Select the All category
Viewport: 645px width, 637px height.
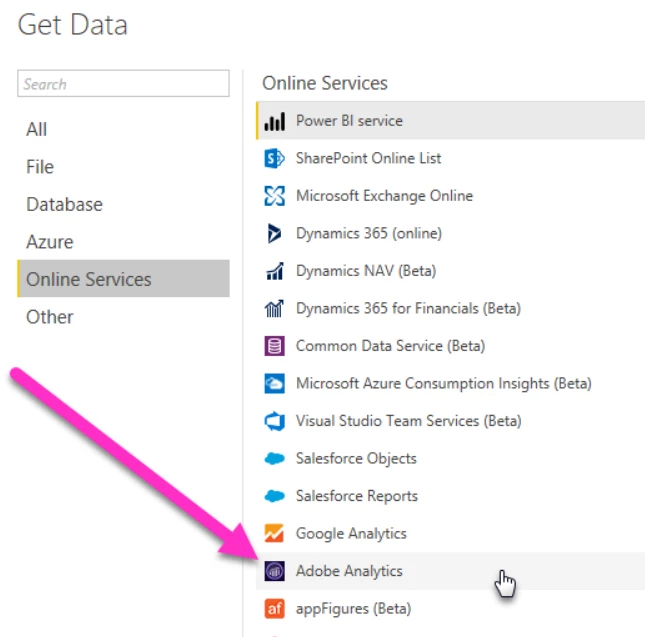coord(37,129)
